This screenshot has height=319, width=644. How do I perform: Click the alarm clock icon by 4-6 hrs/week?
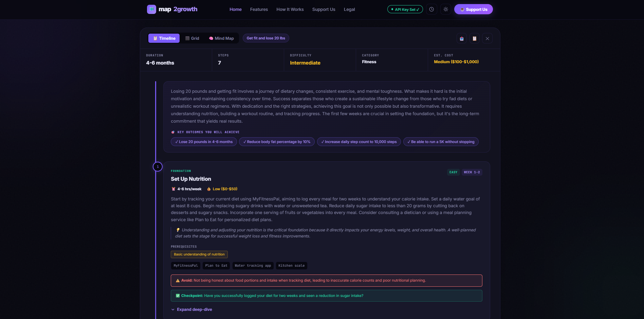tap(173, 189)
